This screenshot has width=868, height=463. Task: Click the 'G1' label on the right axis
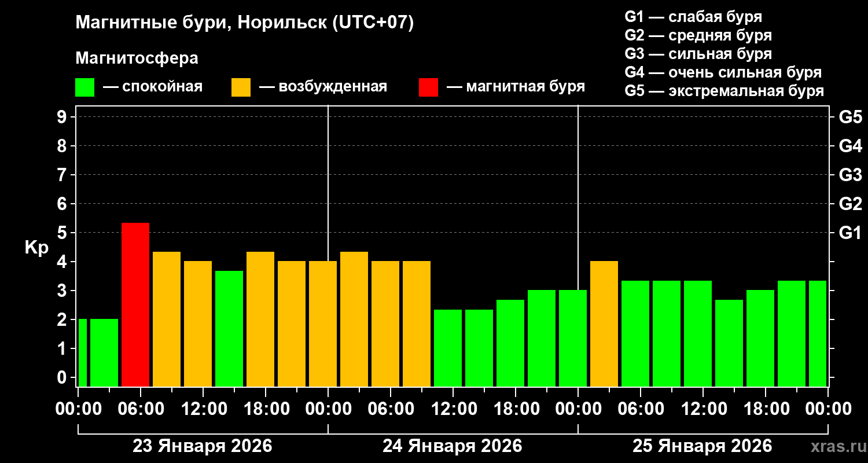pyautogui.click(x=850, y=233)
